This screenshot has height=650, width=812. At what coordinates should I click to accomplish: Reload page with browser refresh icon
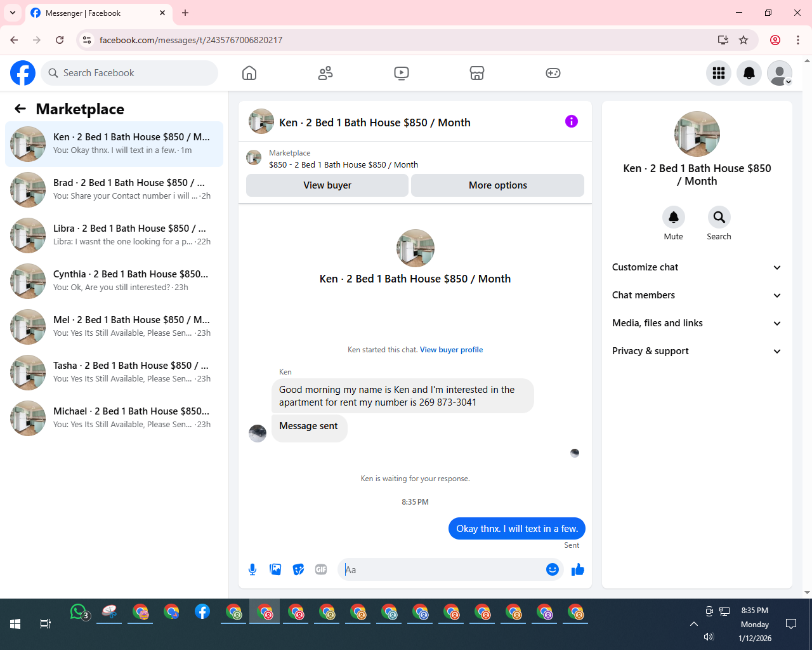pyautogui.click(x=60, y=40)
